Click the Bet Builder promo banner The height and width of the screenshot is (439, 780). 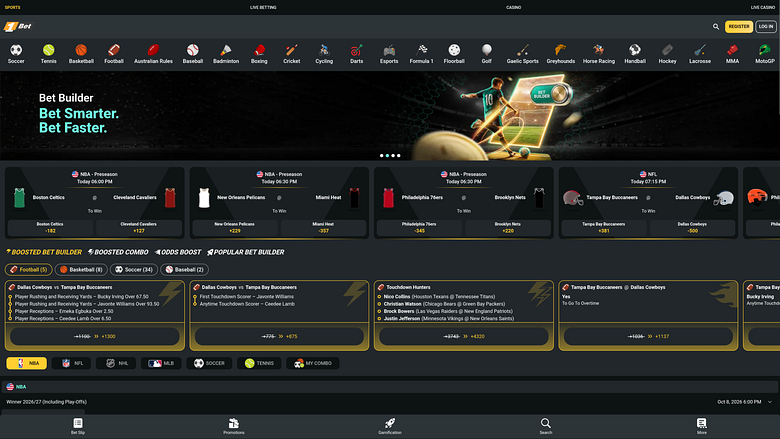click(x=390, y=116)
